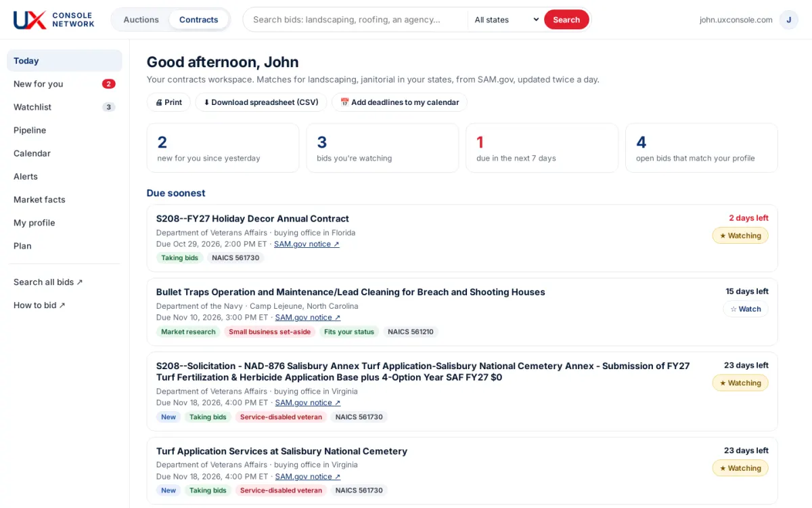Toggle Watching on Holiday Decor Annual Contract
The image size is (812, 508).
tap(740, 236)
